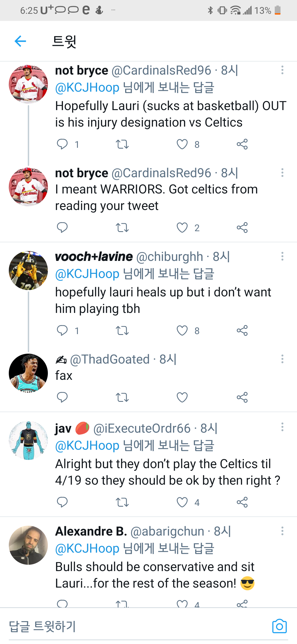Open @ThadGoated's profile avatar
Image resolution: width=297 pixels, height=644 pixels.
click(28, 373)
